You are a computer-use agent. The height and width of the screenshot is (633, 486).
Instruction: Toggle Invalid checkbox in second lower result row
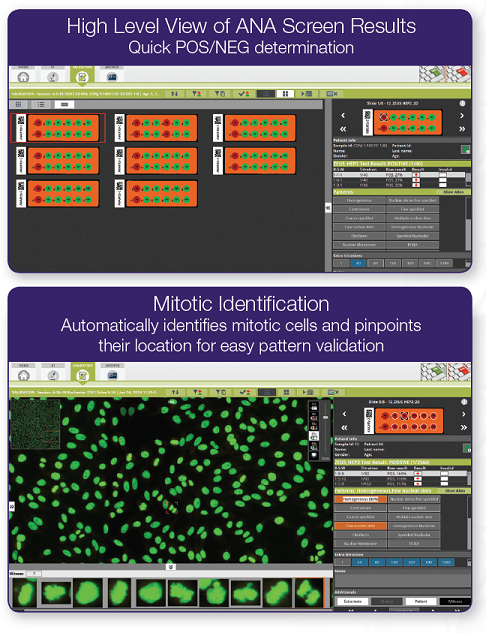[444, 478]
